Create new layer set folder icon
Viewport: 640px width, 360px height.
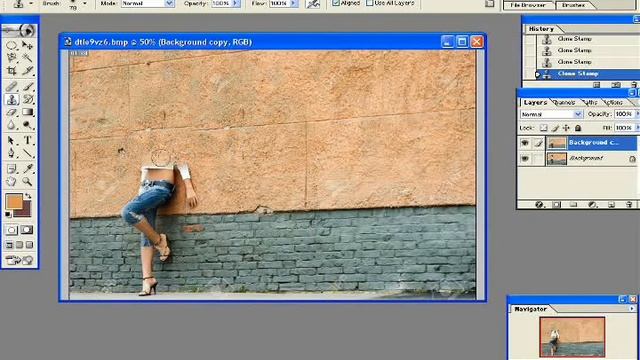coord(574,204)
